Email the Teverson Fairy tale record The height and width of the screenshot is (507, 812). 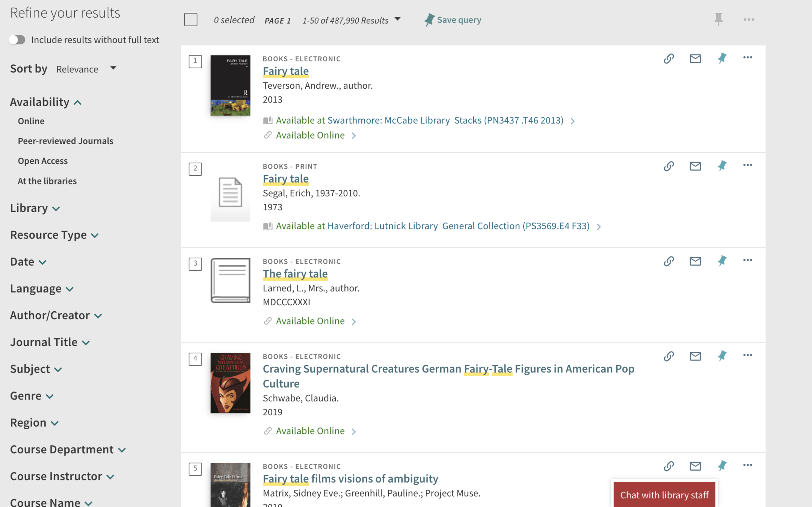(695, 59)
